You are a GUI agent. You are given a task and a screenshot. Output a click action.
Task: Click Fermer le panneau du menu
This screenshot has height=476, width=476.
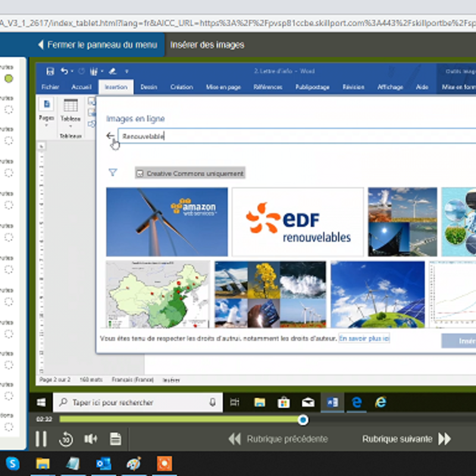pyautogui.click(x=98, y=45)
